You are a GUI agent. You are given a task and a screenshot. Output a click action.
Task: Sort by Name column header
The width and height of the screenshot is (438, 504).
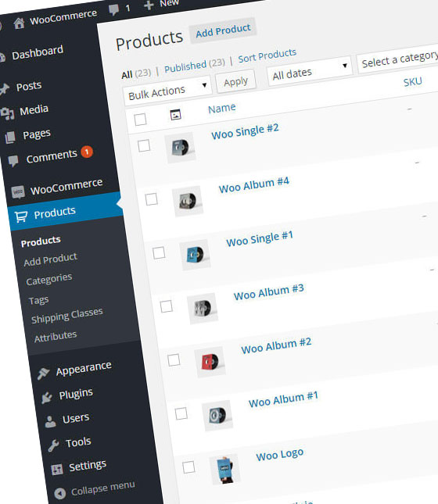click(x=221, y=109)
